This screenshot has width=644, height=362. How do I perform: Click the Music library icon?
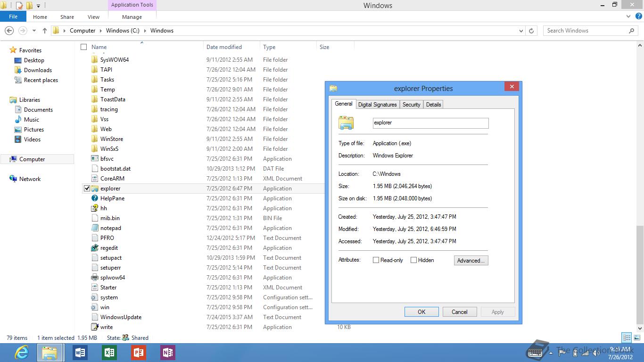point(18,120)
